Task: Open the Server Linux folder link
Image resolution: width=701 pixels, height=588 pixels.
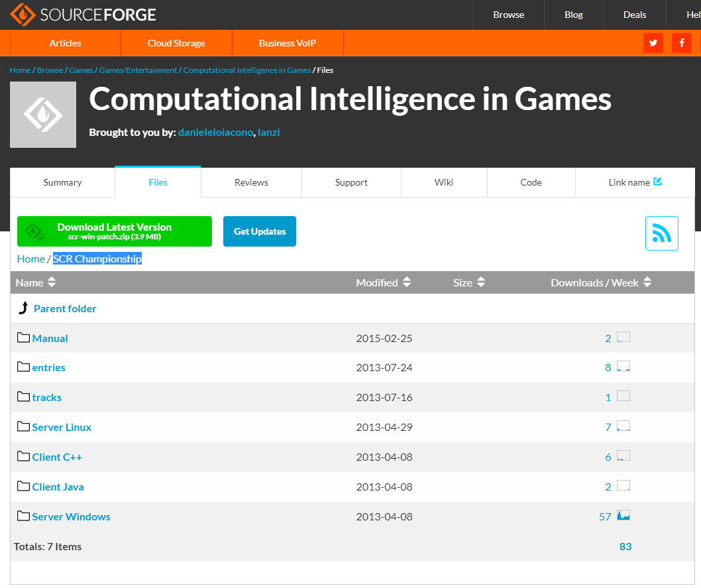Action: [x=62, y=428]
